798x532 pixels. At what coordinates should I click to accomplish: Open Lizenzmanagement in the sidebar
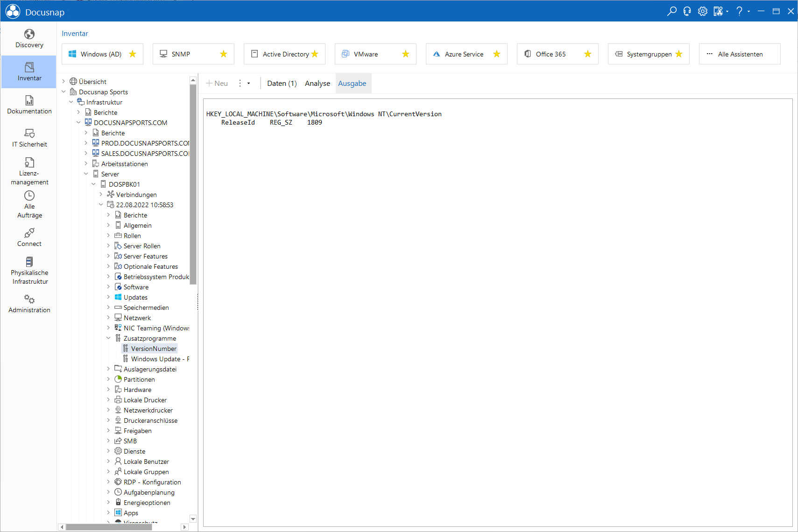point(29,171)
